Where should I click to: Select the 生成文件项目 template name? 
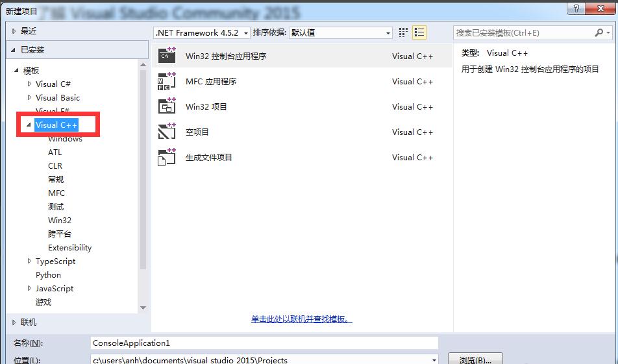208,157
